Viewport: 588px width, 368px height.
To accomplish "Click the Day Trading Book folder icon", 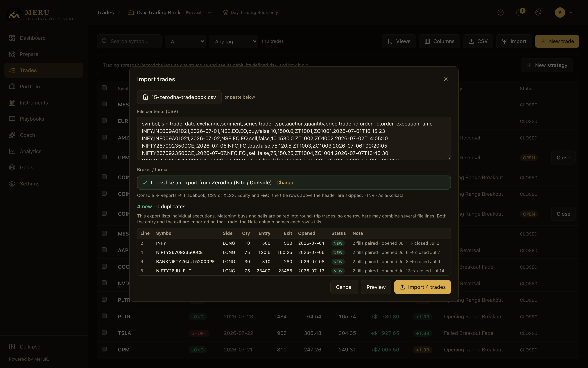I will click(131, 12).
